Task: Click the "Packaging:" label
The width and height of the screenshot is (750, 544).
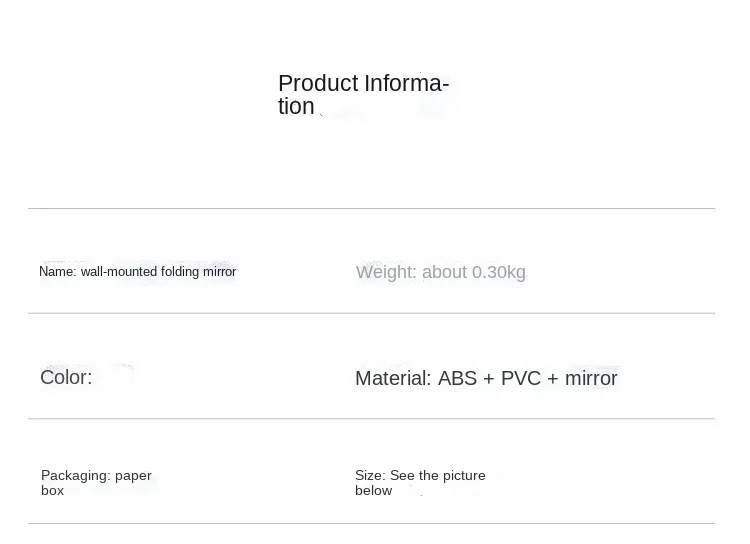Action: coord(76,475)
